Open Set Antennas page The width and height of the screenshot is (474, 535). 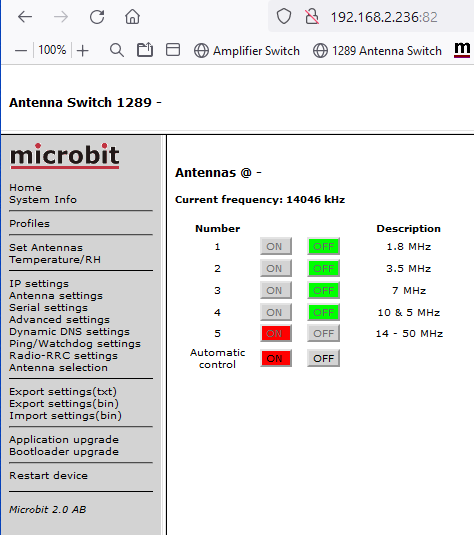point(46,247)
